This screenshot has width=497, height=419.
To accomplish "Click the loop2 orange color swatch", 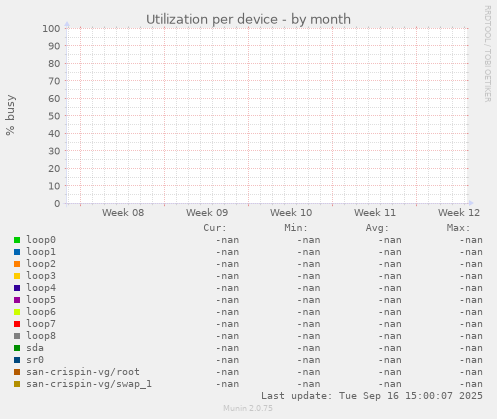I will [17, 264].
